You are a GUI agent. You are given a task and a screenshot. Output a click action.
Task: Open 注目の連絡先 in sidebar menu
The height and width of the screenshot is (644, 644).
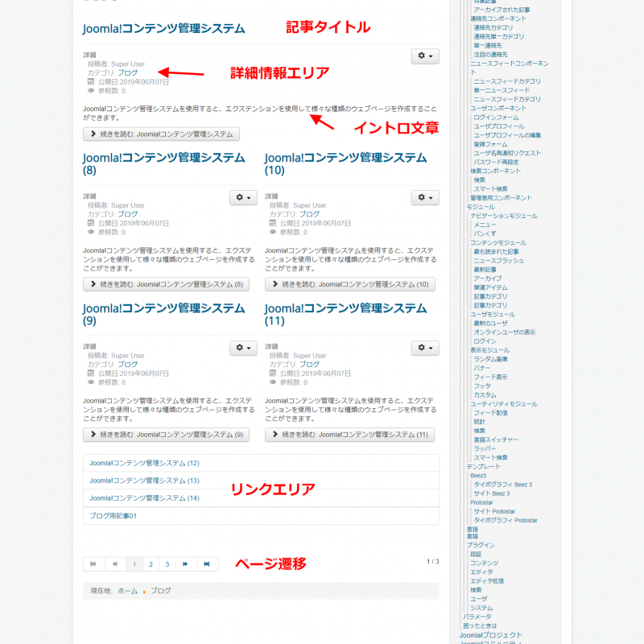pos(490,55)
